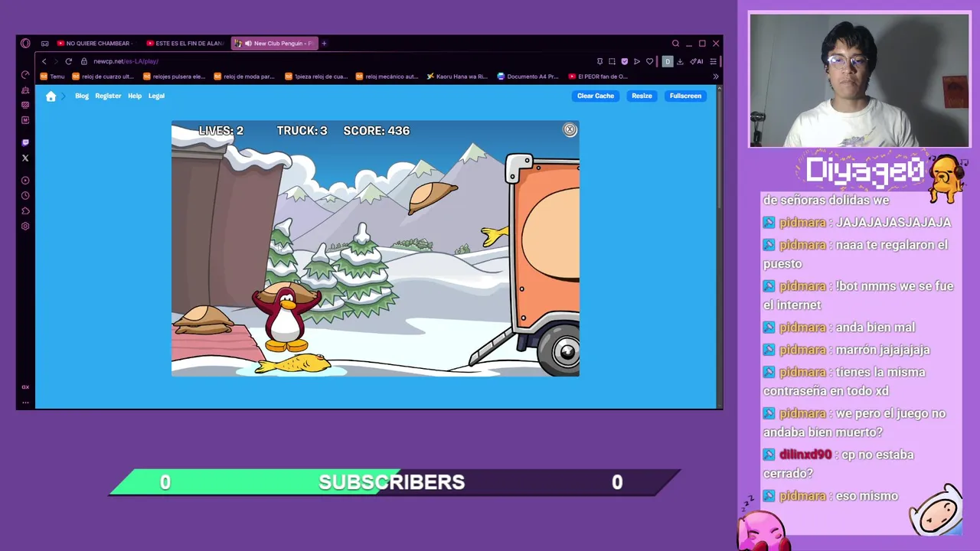Go back with the browser back arrow

tap(44, 61)
